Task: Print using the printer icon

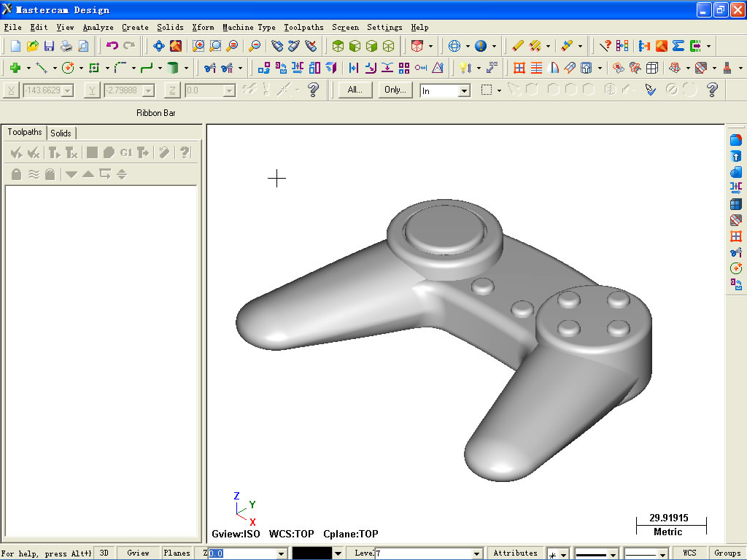Action: (66, 46)
